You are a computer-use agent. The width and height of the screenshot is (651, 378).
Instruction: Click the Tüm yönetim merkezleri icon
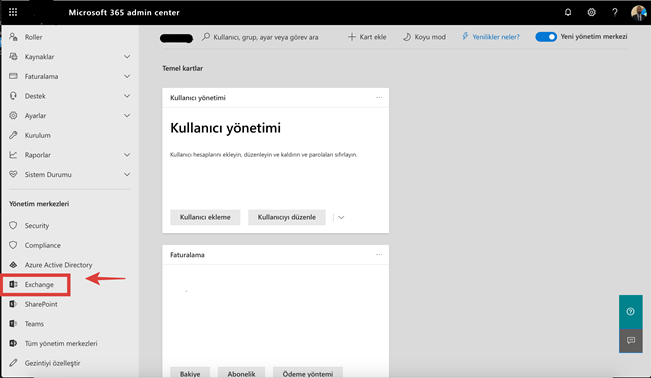click(x=13, y=343)
